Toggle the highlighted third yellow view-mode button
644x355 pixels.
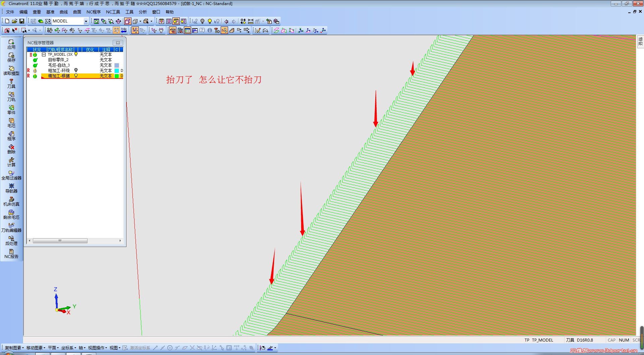point(176,21)
